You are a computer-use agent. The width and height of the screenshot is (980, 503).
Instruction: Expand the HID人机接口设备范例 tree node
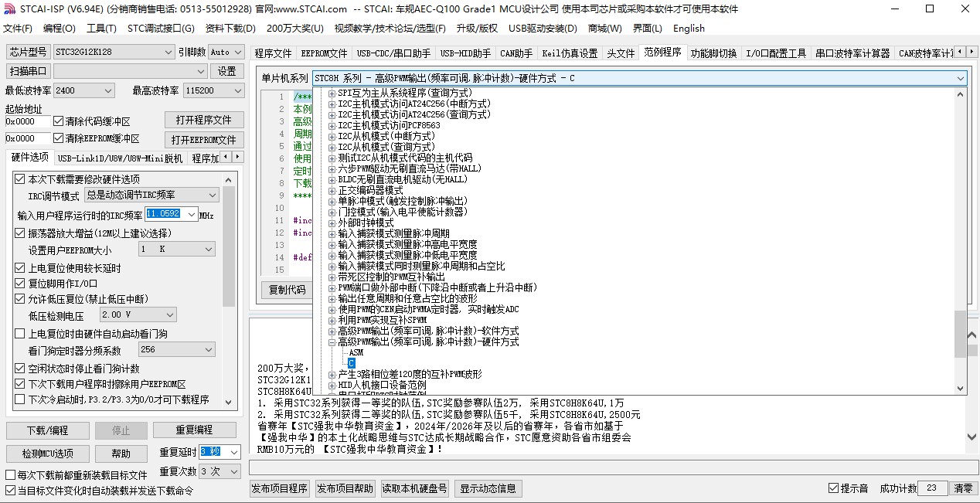(332, 385)
